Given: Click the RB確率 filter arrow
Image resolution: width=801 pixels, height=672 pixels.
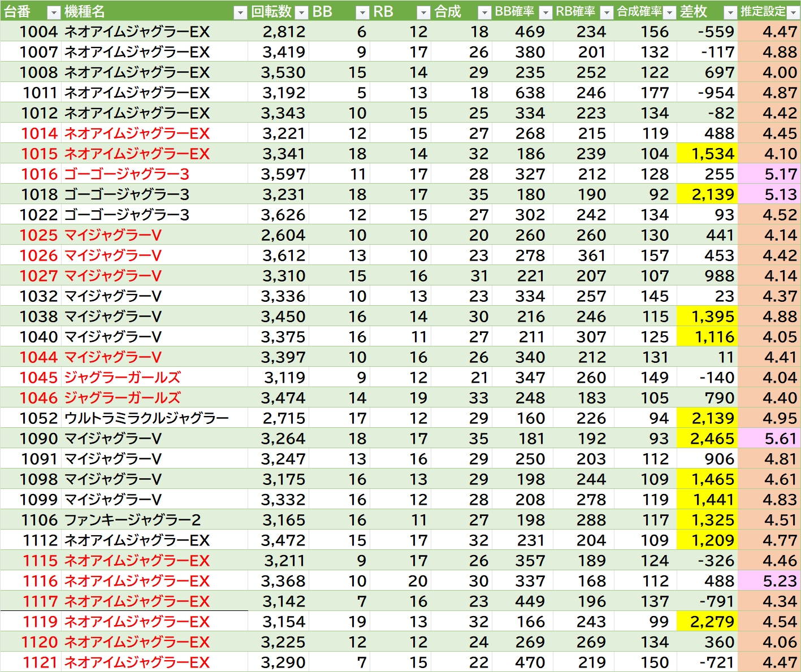Looking at the screenshot, I should tap(607, 12).
